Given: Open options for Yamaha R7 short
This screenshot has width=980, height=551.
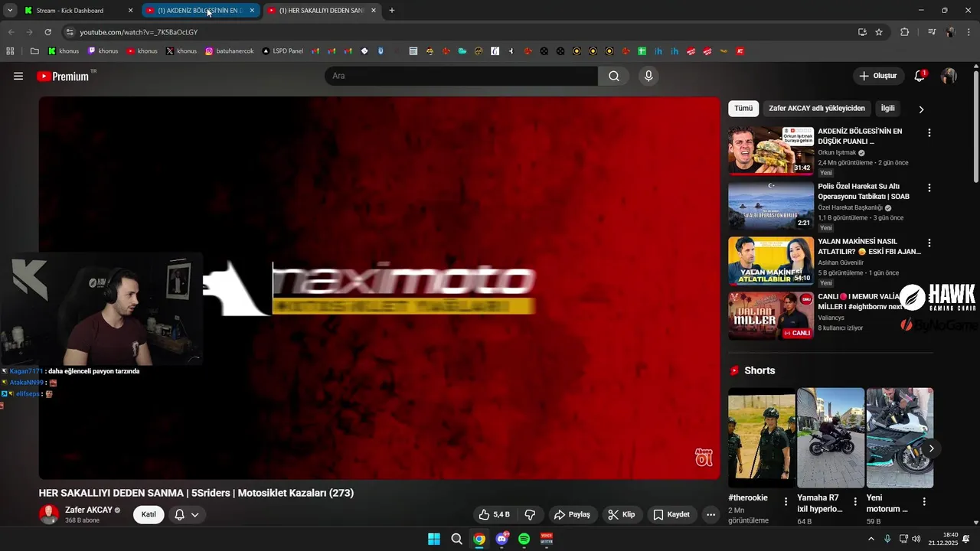Looking at the screenshot, I should 855,501.
